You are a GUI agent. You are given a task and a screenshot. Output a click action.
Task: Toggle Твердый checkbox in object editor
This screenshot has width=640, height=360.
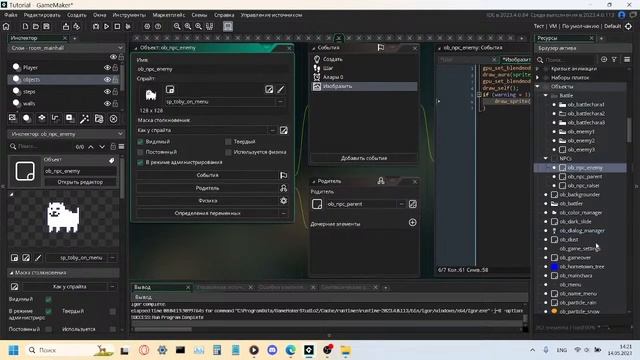click(x=229, y=142)
